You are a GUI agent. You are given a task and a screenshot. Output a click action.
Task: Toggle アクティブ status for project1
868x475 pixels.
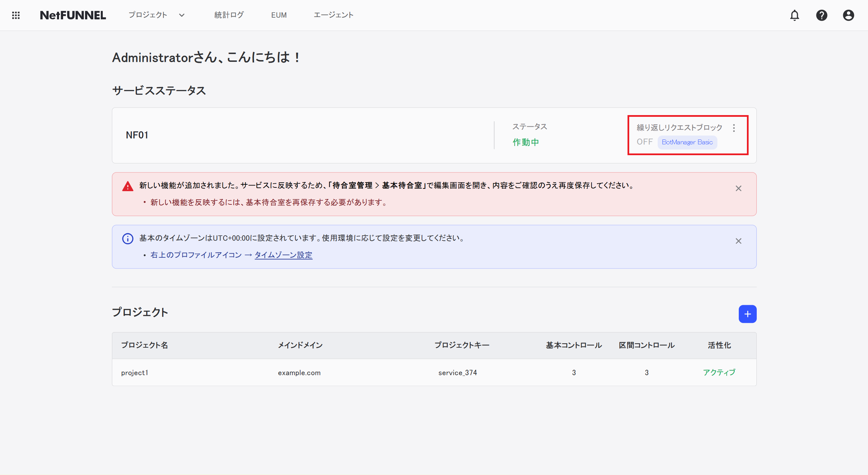(719, 372)
